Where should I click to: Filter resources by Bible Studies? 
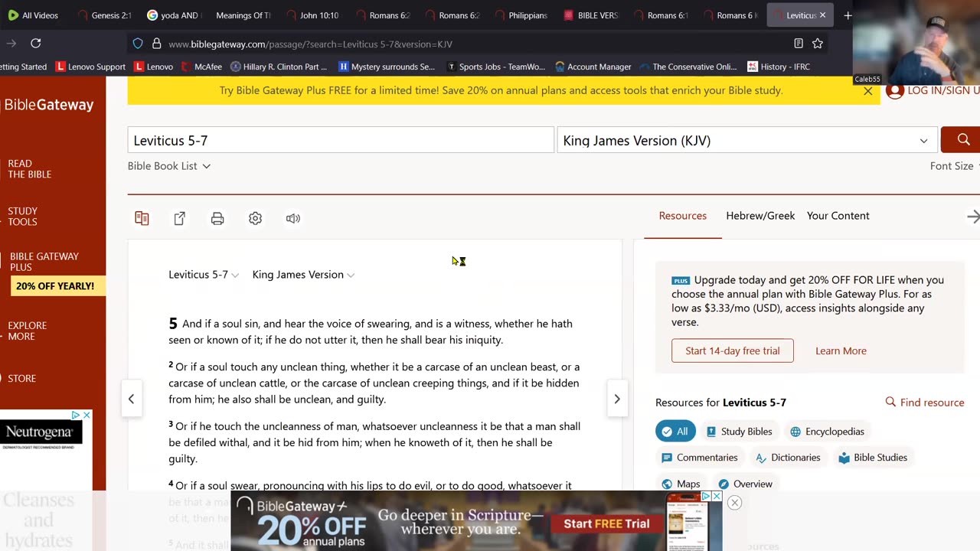click(873, 458)
